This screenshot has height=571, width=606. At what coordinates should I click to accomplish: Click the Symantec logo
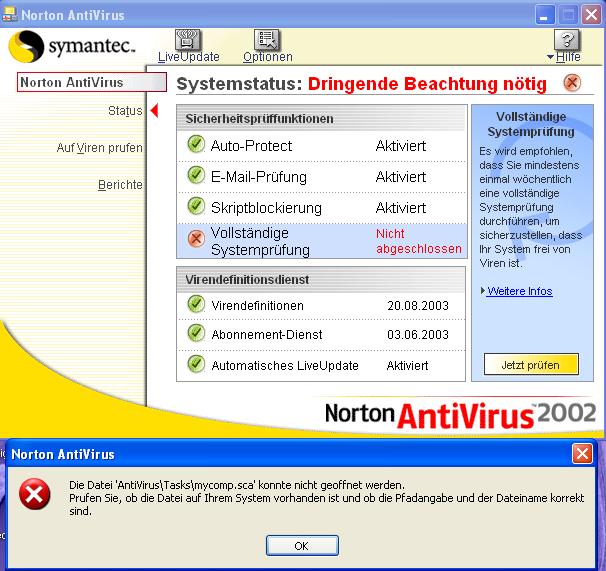pos(72,46)
